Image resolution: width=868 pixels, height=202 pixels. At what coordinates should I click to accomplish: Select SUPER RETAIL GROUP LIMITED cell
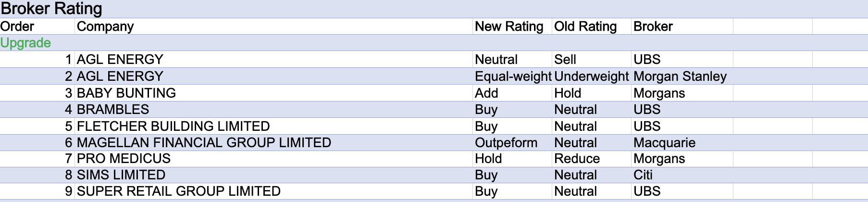click(178, 191)
